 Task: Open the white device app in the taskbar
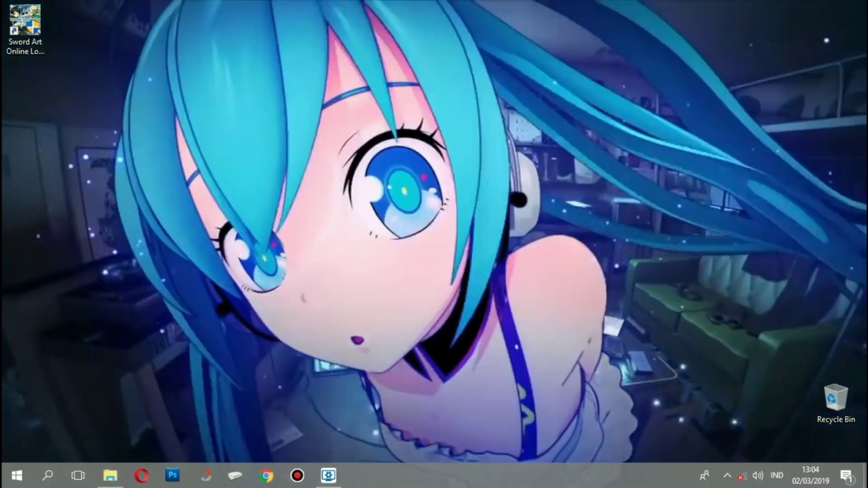tap(235, 475)
